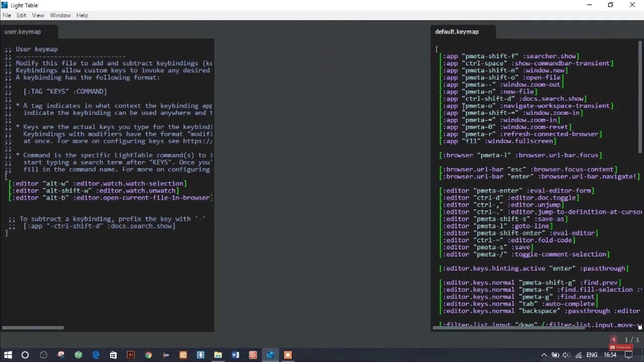Click the ':open-file' keybinding line
The image size is (644, 362).
[x=502, y=78]
